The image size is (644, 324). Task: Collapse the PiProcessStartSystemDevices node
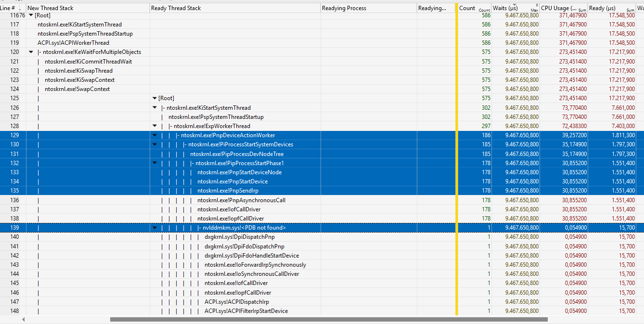tap(155, 144)
